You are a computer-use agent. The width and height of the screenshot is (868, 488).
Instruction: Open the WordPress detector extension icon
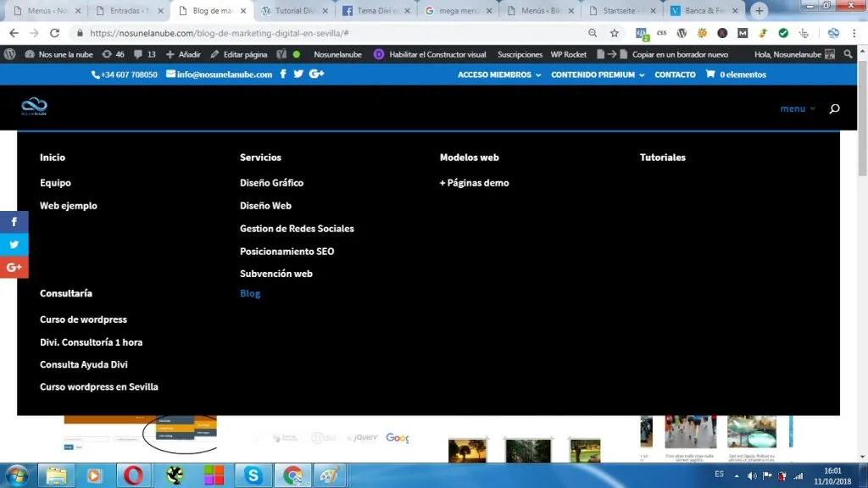pos(681,34)
